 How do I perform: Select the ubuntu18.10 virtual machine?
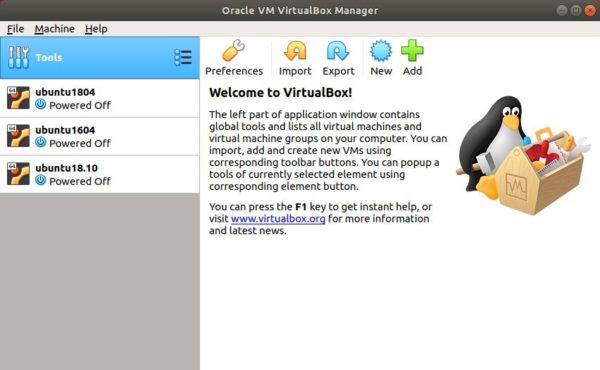[x=99, y=174]
